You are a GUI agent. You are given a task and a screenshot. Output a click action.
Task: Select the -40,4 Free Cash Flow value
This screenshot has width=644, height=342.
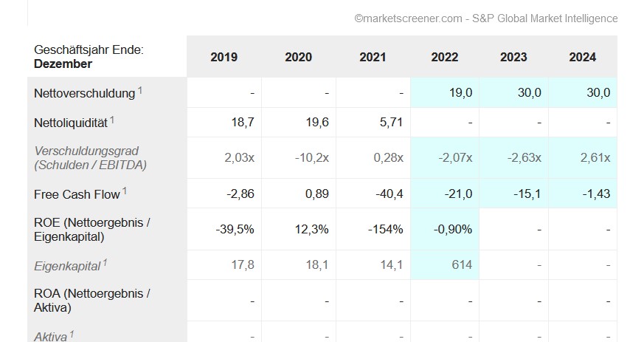click(390, 194)
